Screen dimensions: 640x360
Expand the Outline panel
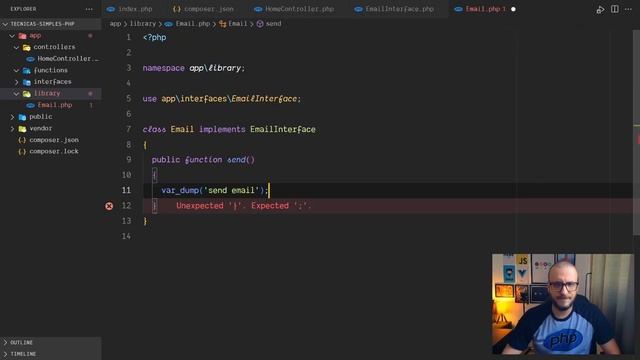(x=51, y=342)
